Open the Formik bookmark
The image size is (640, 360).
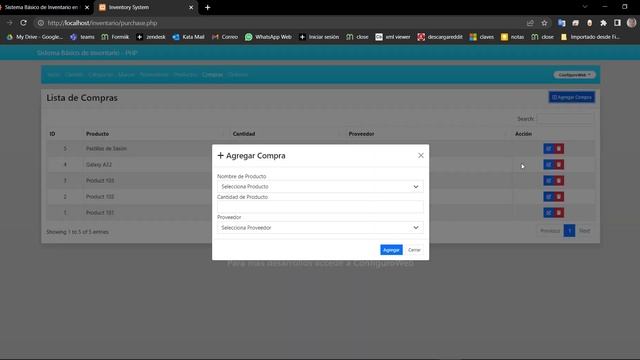click(x=115, y=37)
